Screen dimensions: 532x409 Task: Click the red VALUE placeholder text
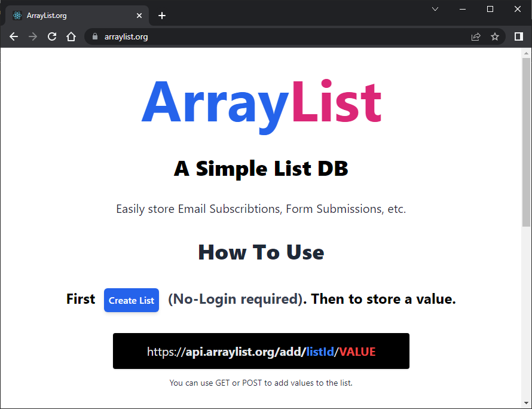coord(357,352)
